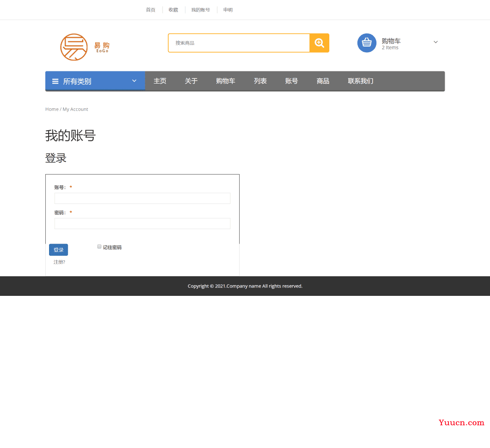
Task: Open the blue shopping basket icon
Action: click(367, 43)
